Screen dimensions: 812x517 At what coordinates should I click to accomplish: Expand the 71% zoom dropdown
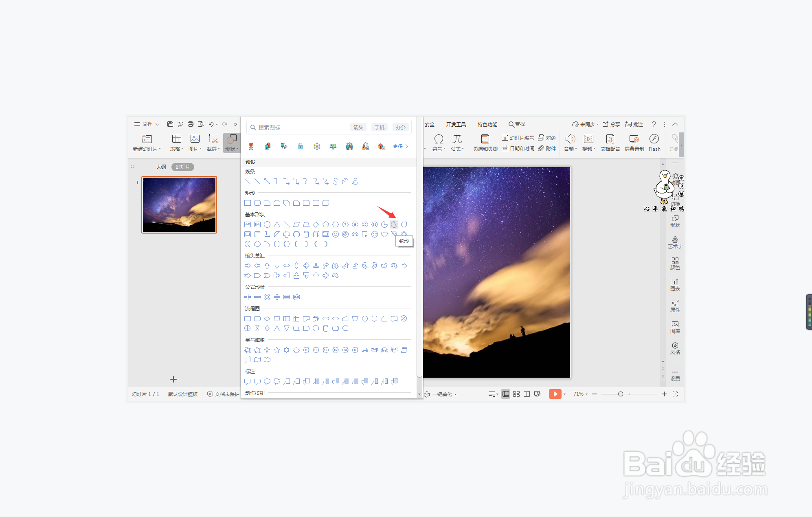click(x=580, y=394)
